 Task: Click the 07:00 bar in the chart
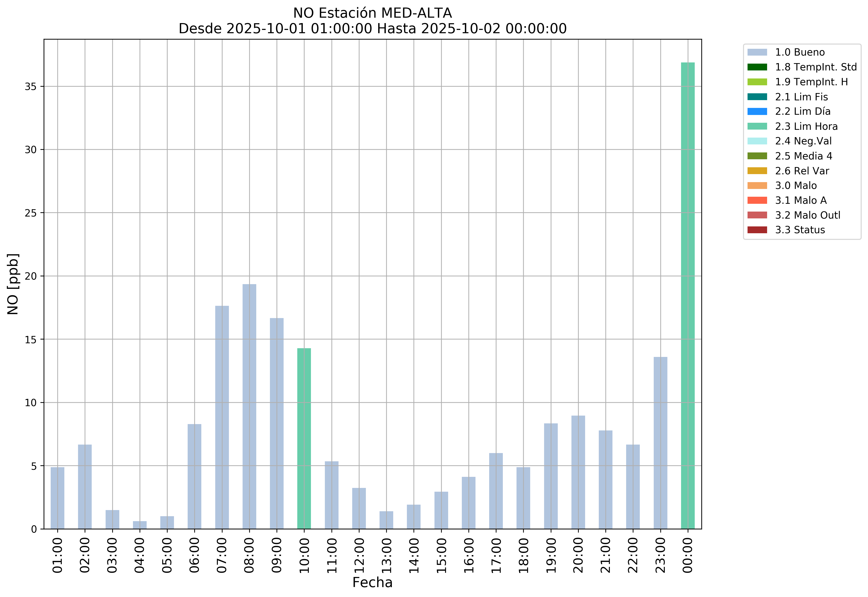(x=222, y=417)
